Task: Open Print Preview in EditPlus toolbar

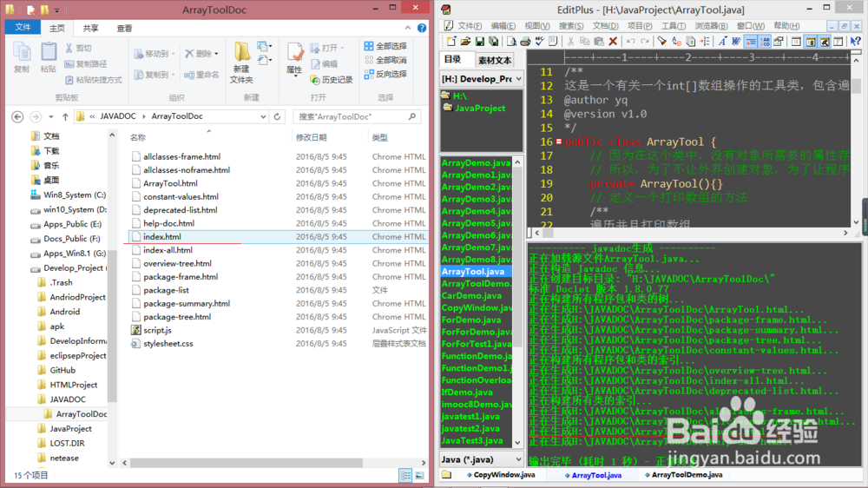Action: [512, 42]
